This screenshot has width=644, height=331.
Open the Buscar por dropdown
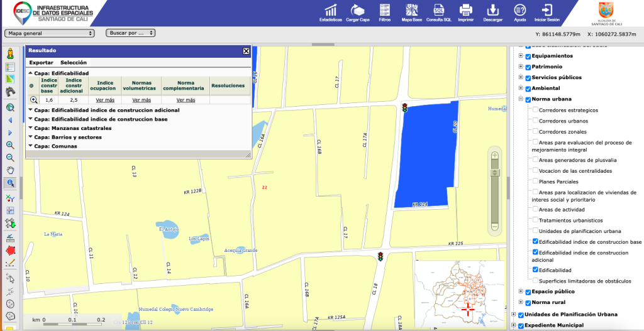click(130, 33)
